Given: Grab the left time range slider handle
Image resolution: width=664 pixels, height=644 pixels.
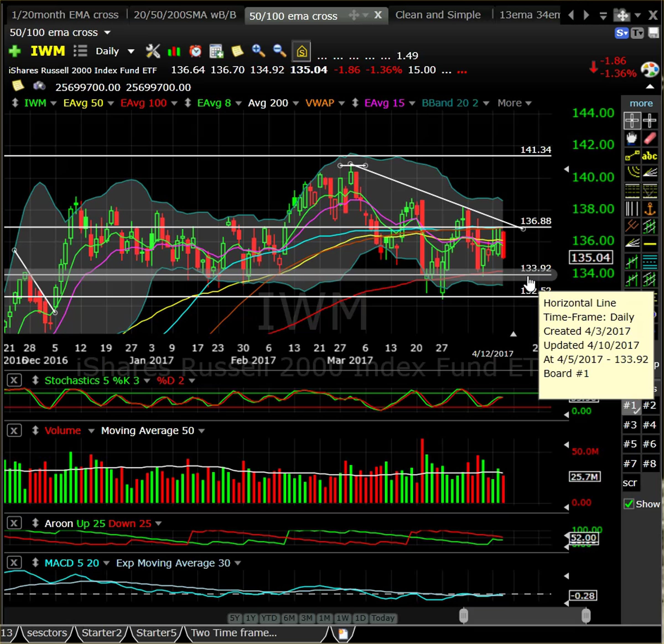Looking at the screenshot, I should [464, 616].
